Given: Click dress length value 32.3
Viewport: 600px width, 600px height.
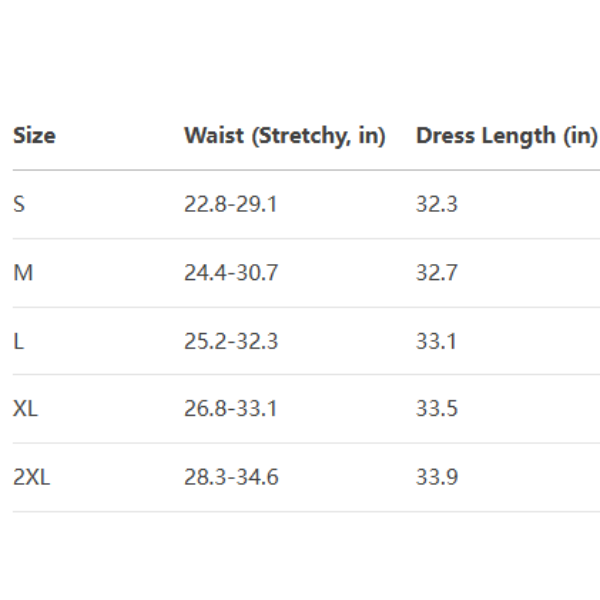Looking at the screenshot, I should [436, 205].
